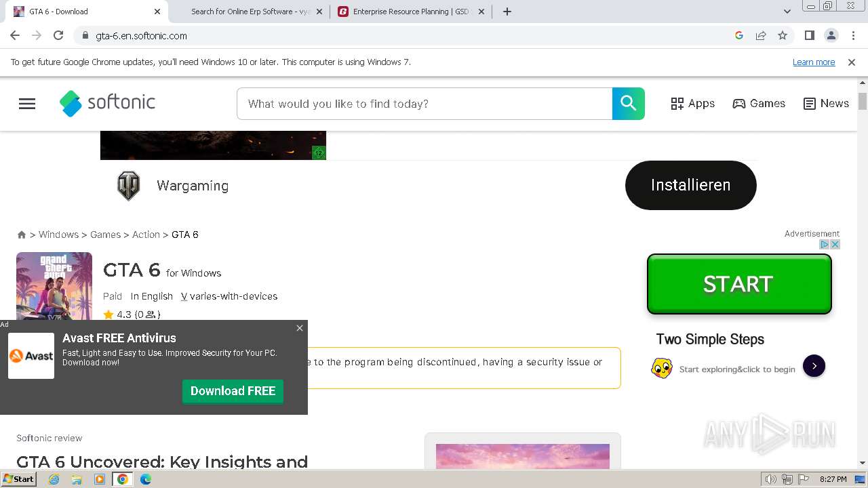
Task: Click the ad arrow next button
Action: pyautogui.click(x=814, y=366)
